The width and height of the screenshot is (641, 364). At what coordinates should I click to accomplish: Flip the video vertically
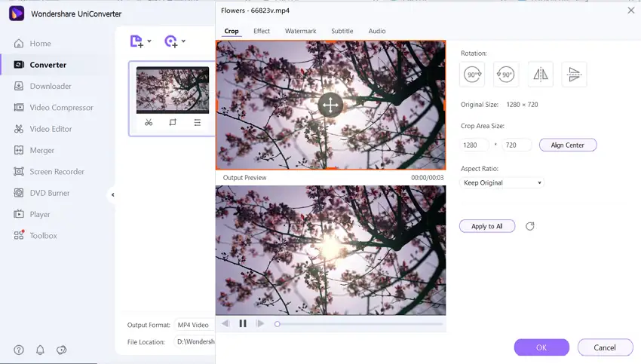pos(575,75)
